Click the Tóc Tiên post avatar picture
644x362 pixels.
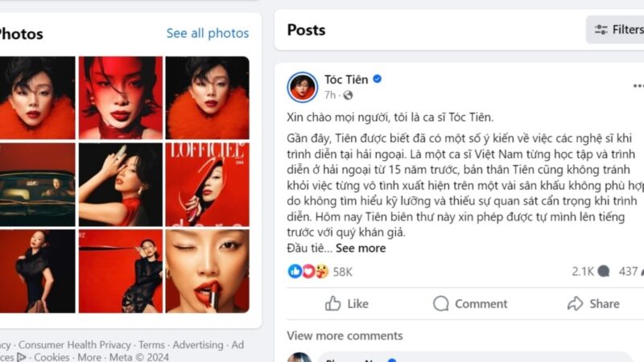303,87
